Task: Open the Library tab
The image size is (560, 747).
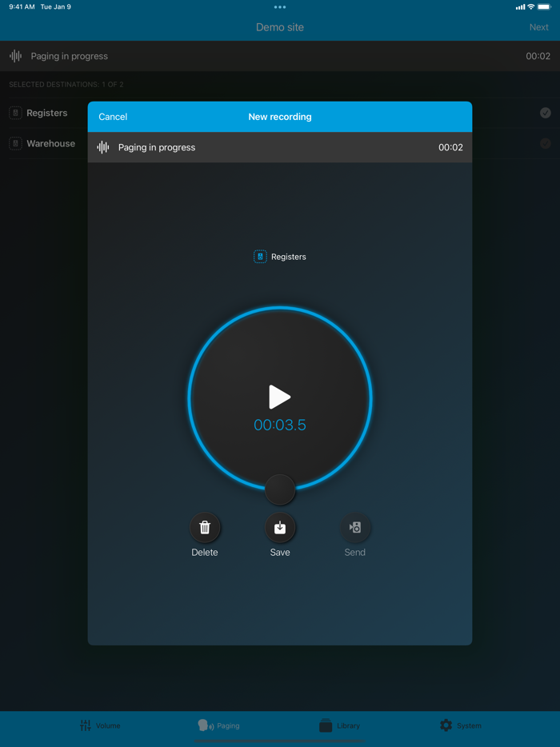Action: [339, 725]
